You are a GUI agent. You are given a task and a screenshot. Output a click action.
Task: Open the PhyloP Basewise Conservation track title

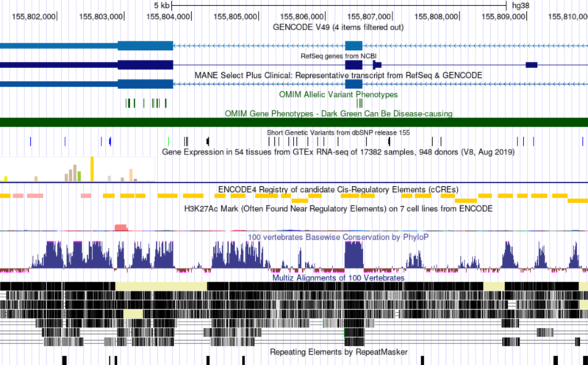point(338,238)
